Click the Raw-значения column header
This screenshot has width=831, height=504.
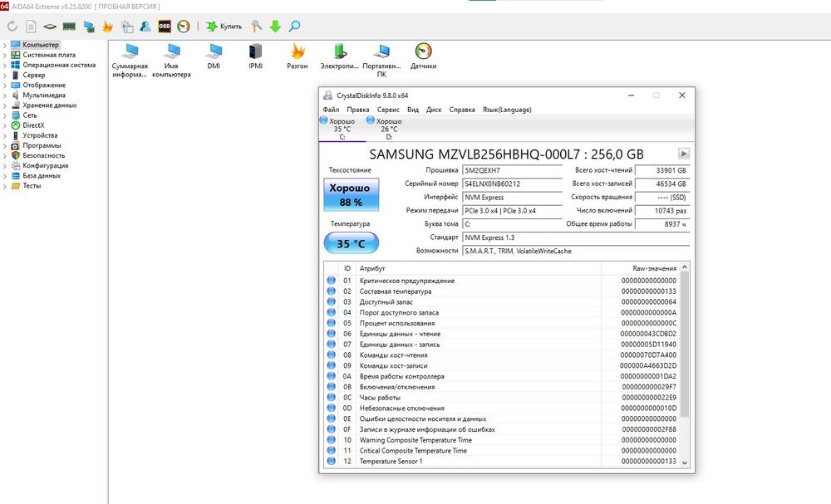click(x=640, y=268)
